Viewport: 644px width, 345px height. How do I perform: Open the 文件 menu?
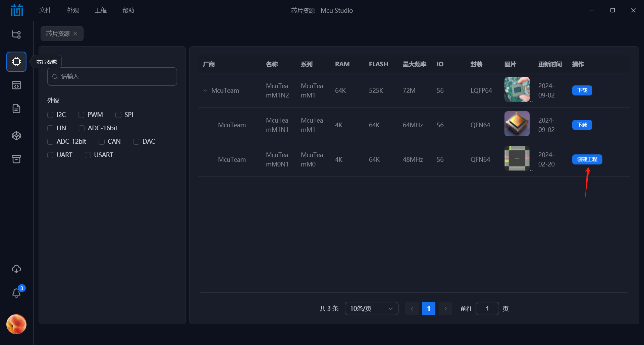coord(45,10)
